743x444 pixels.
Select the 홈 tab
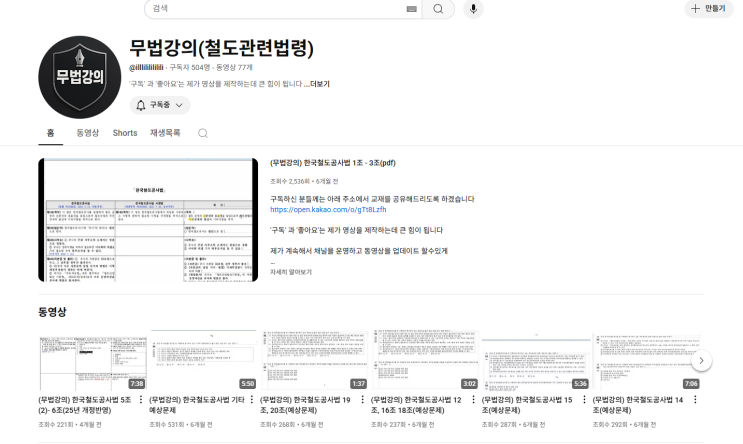(51, 133)
